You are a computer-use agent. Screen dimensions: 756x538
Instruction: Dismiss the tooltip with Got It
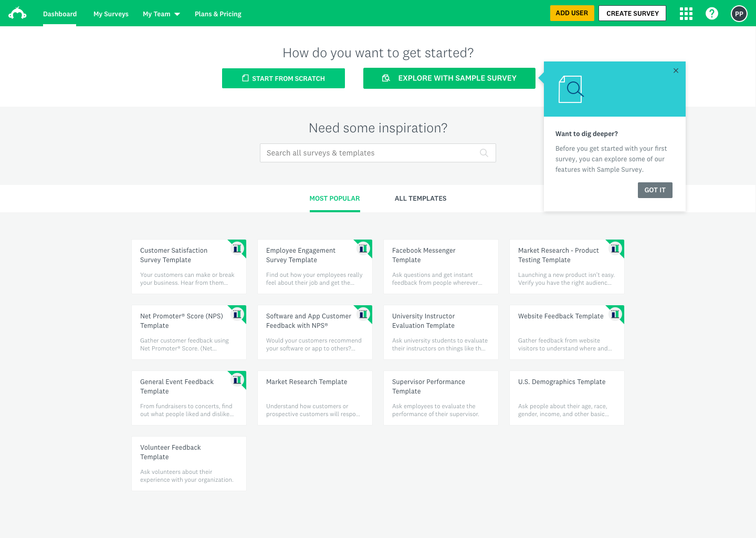tap(655, 190)
